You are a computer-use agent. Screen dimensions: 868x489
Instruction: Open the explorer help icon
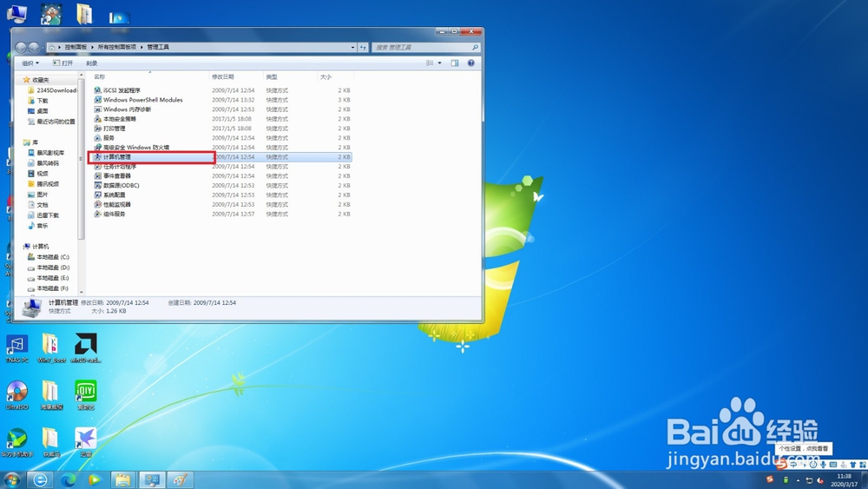click(x=471, y=63)
